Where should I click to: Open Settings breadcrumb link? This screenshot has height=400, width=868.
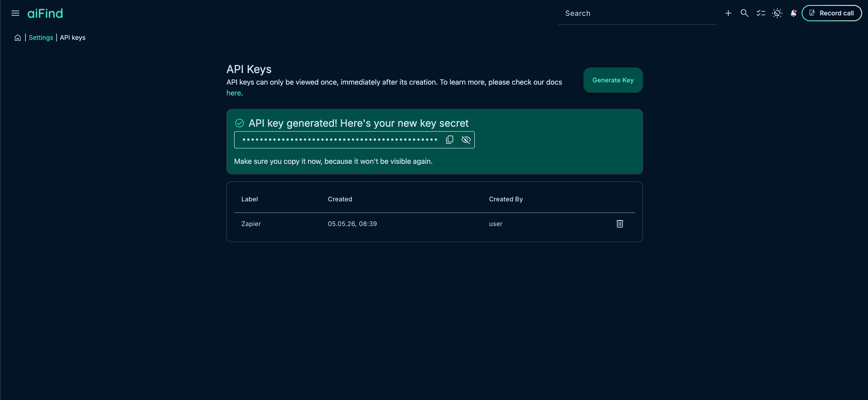click(x=41, y=38)
